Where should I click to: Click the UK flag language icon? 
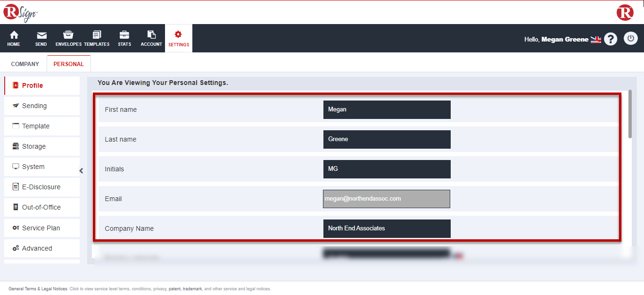(596, 40)
